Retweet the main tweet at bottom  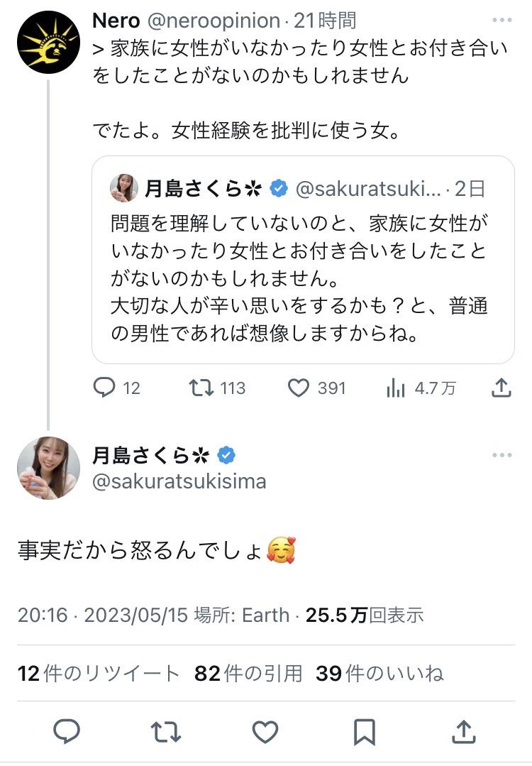click(166, 731)
